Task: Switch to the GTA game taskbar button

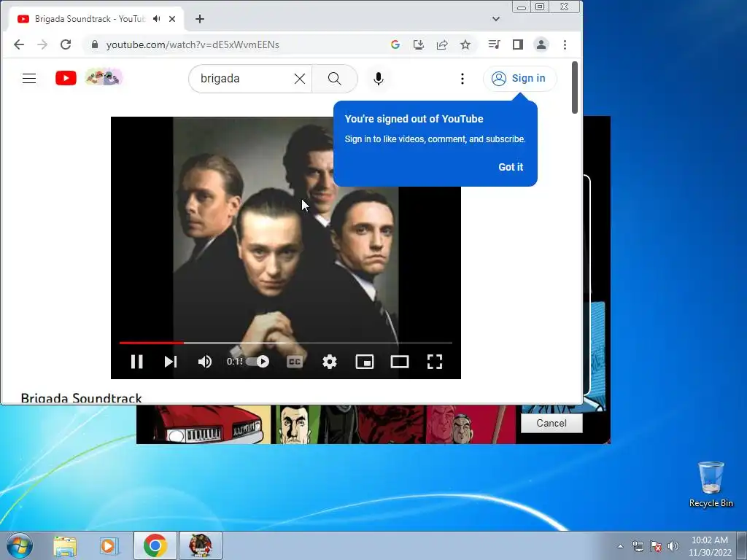Action: tap(200, 545)
